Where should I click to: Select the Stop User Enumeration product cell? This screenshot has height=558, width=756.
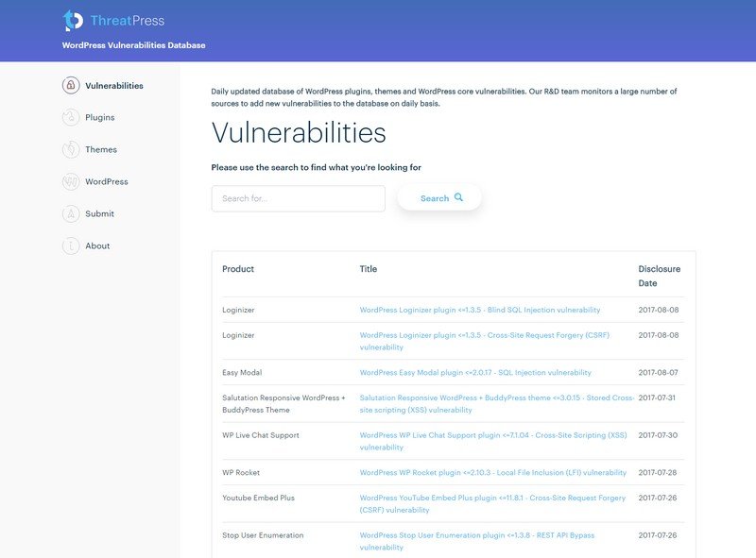point(263,535)
